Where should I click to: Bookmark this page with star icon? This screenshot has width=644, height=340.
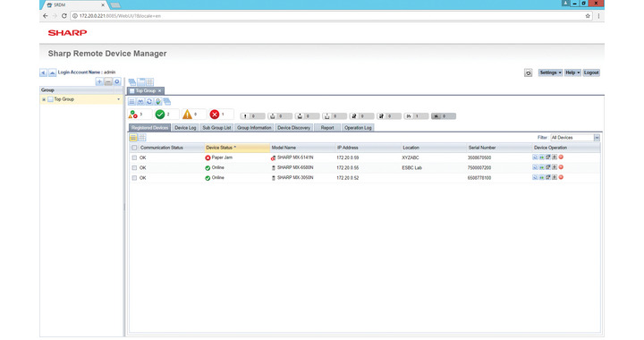click(x=588, y=16)
